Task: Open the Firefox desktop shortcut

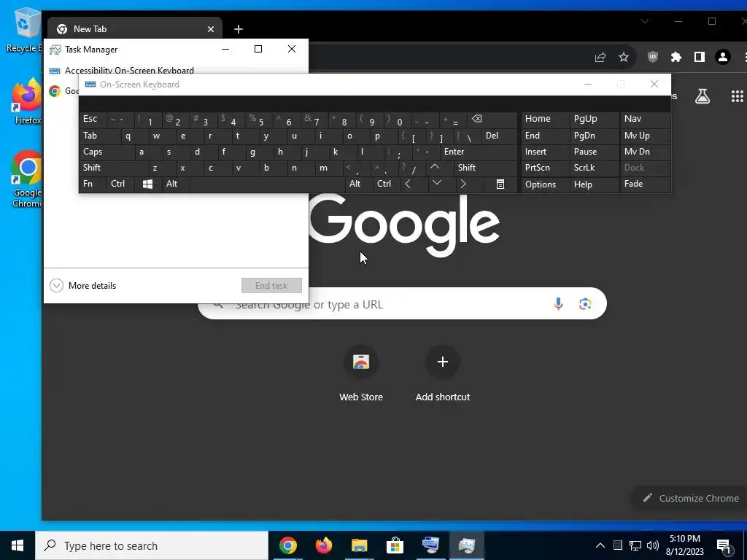Action: pyautogui.click(x=27, y=102)
